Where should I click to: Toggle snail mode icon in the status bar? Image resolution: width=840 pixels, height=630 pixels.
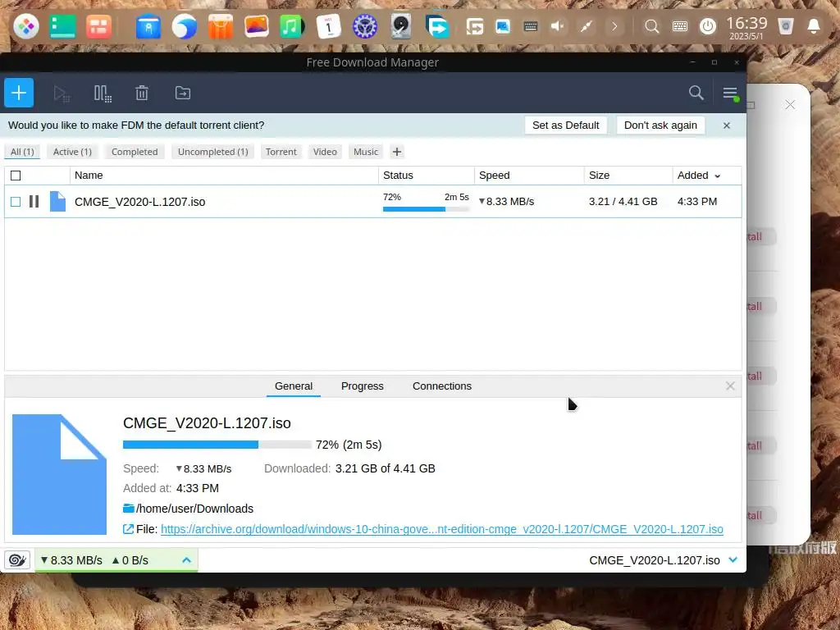(x=17, y=559)
